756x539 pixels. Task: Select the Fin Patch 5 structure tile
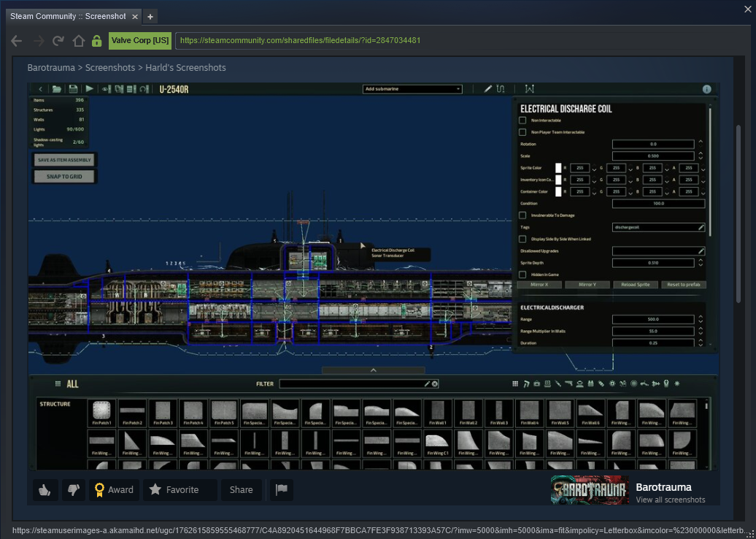tap(224, 413)
